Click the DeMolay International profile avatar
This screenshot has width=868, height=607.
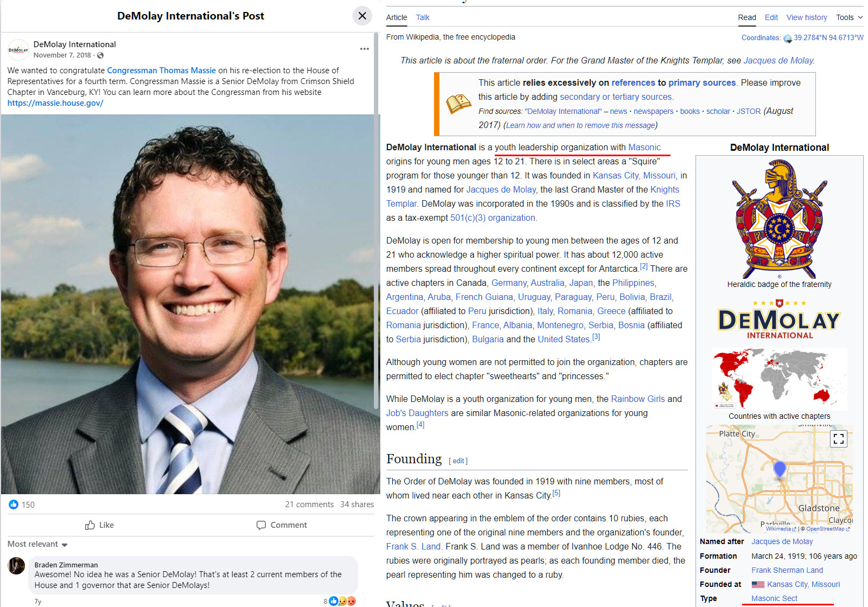(x=18, y=49)
